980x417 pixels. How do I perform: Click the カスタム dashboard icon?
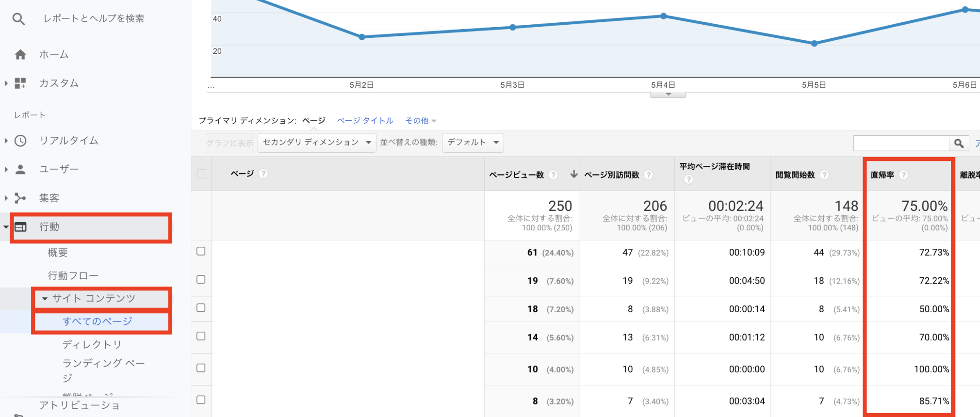[20, 83]
